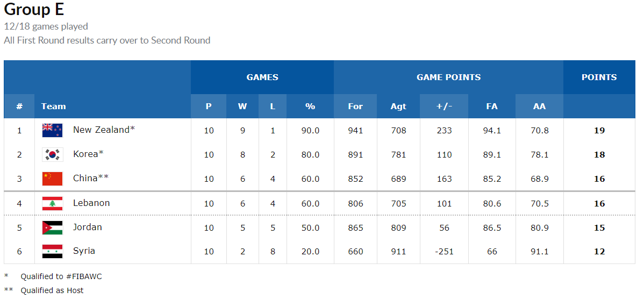Image resolution: width=644 pixels, height=299 pixels.
Task: Select the China team name
Action: click(85, 179)
